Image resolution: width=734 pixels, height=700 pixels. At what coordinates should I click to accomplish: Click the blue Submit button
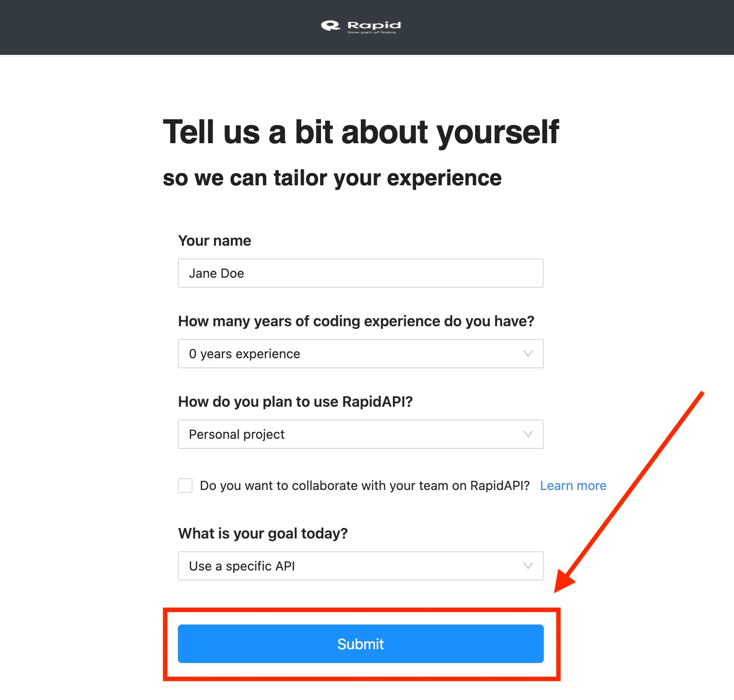tap(360, 644)
